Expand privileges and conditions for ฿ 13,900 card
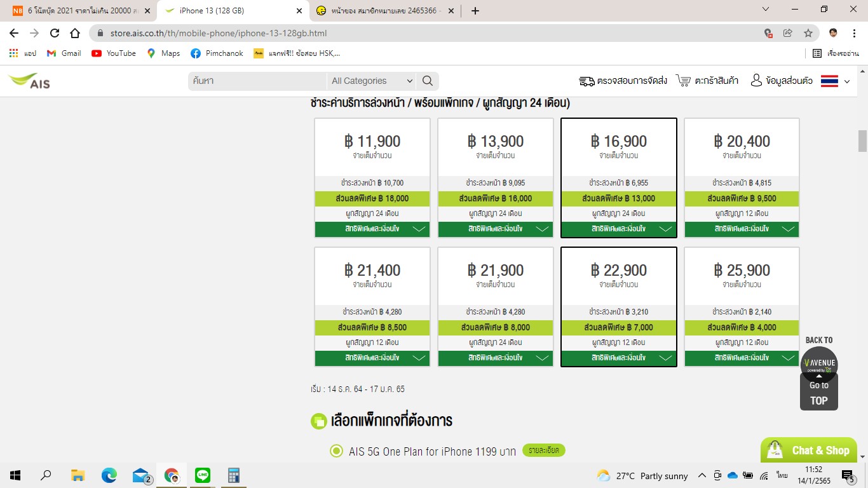This screenshot has height=488, width=868. (496, 229)
